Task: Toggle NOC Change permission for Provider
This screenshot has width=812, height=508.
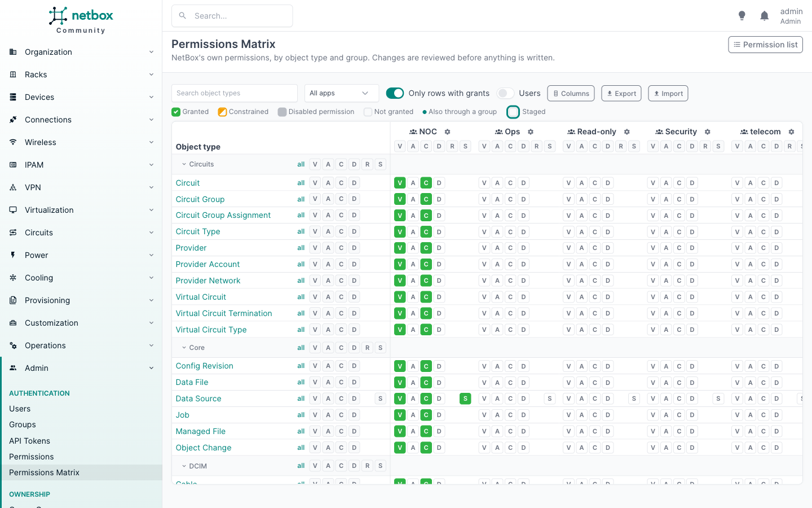Action: click(426, 248)
